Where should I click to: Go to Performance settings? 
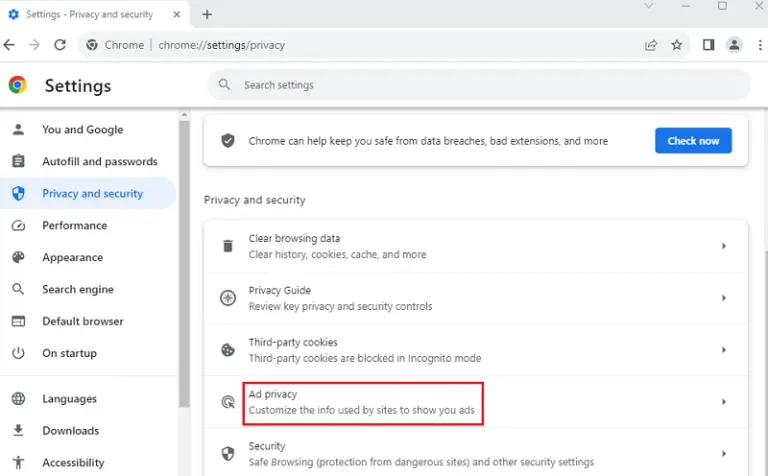coord(88,225)
